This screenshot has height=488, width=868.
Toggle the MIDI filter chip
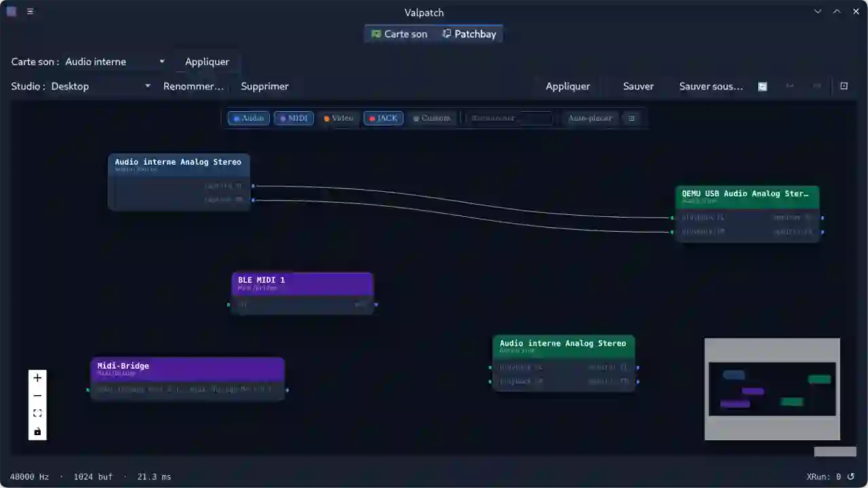(294, 118)
